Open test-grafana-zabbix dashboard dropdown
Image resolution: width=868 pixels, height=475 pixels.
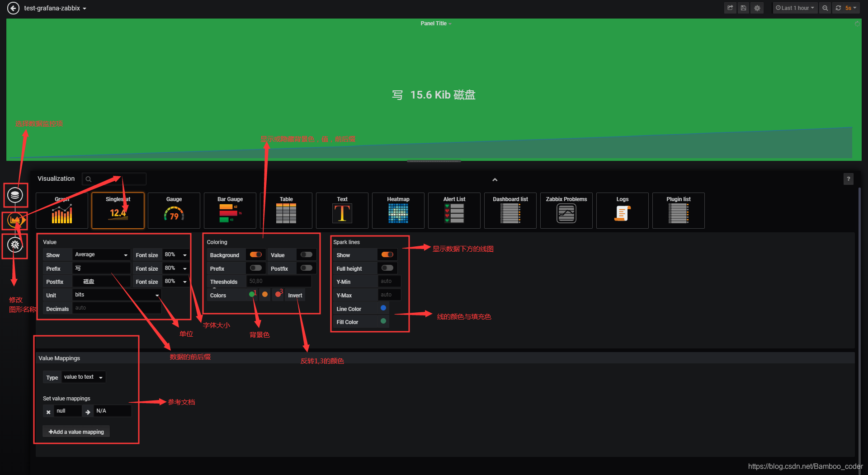click(55, 8)
